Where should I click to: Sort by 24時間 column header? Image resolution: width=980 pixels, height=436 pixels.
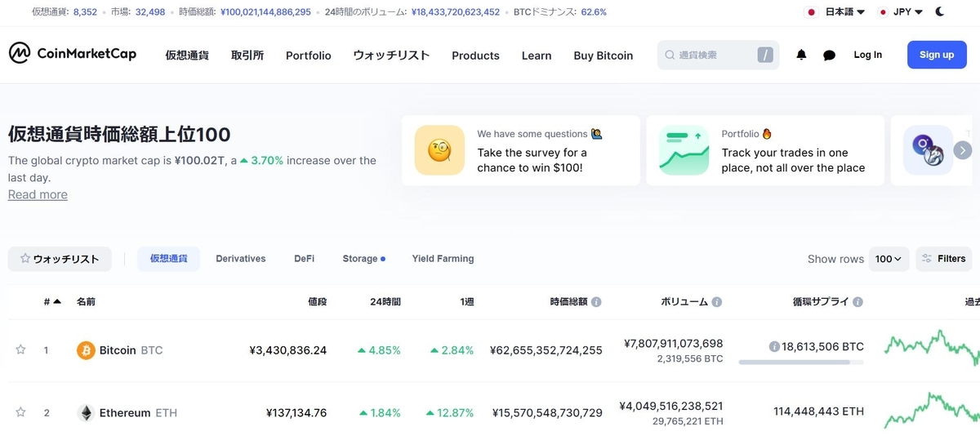coord(385,302)
